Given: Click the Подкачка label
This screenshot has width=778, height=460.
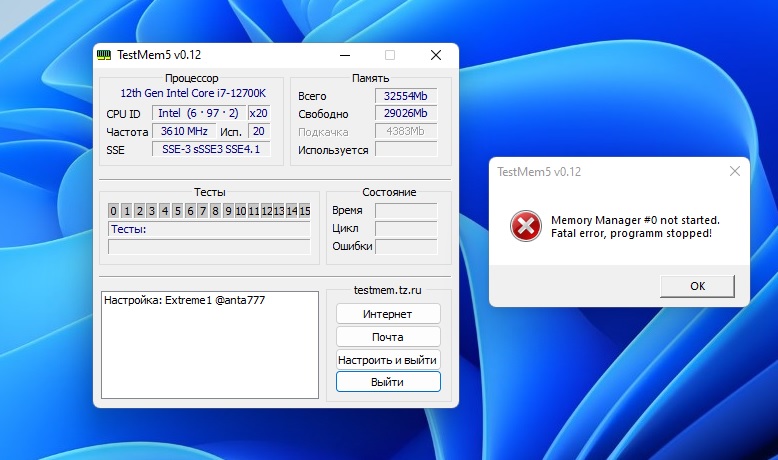Looking at the screenshot, I should [323, 132].
